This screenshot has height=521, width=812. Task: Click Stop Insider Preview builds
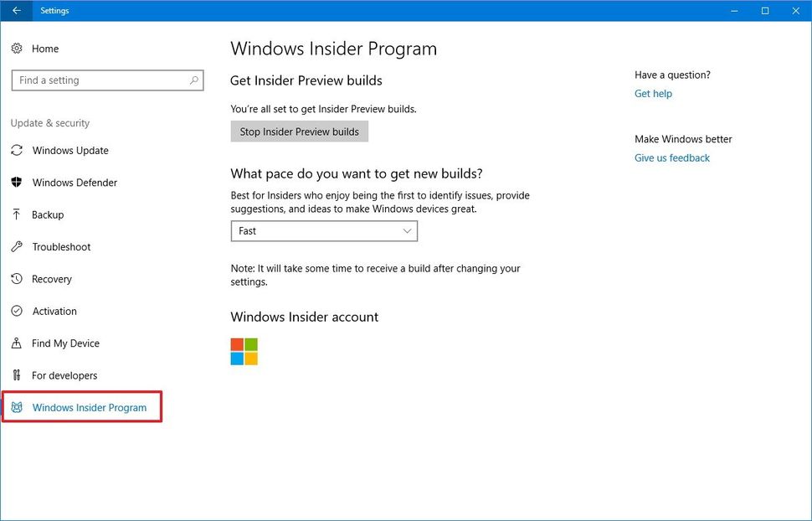[299, 132]
